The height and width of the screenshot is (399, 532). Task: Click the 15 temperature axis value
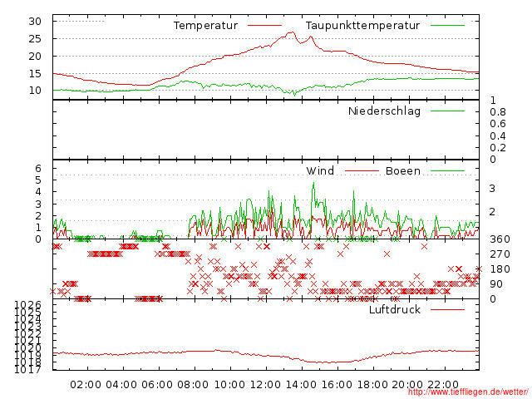(x=35, y=73)
